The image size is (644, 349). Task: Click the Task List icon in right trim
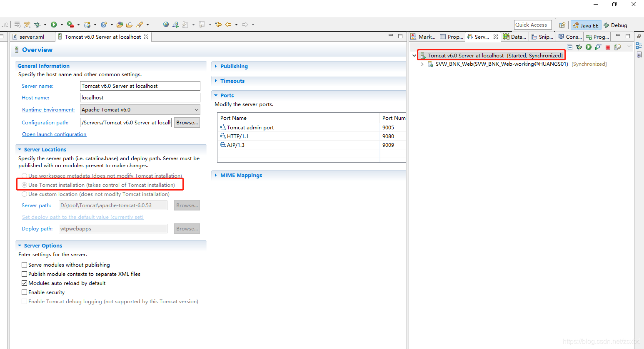pos(639,54)
